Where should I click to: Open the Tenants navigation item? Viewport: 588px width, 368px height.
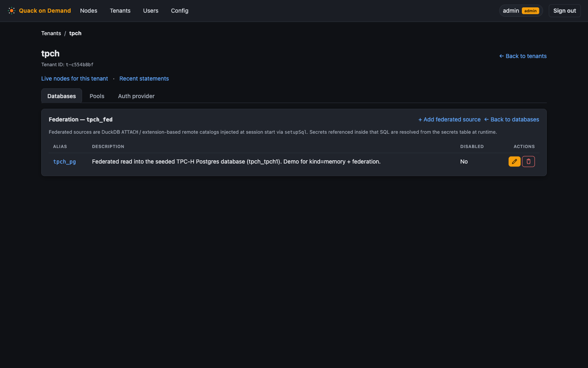coord(120,11)
